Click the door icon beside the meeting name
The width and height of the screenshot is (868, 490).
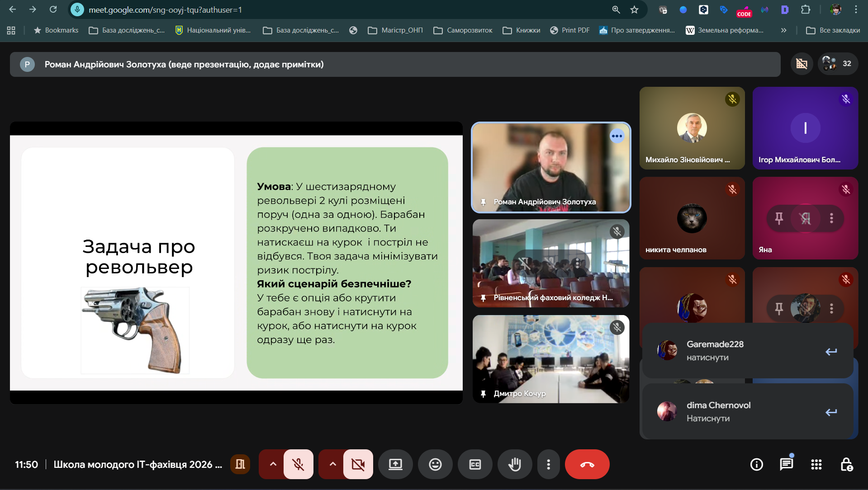click(240, 464)
